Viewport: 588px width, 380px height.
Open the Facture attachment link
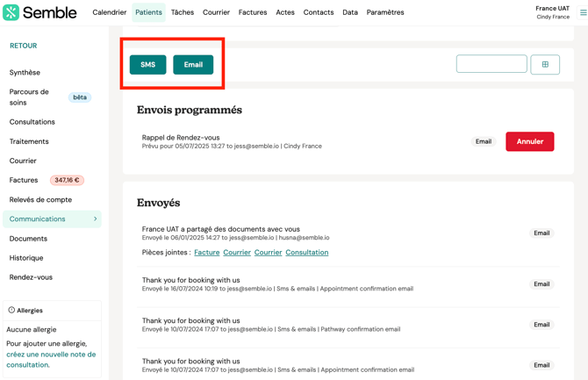click(207, 253)
